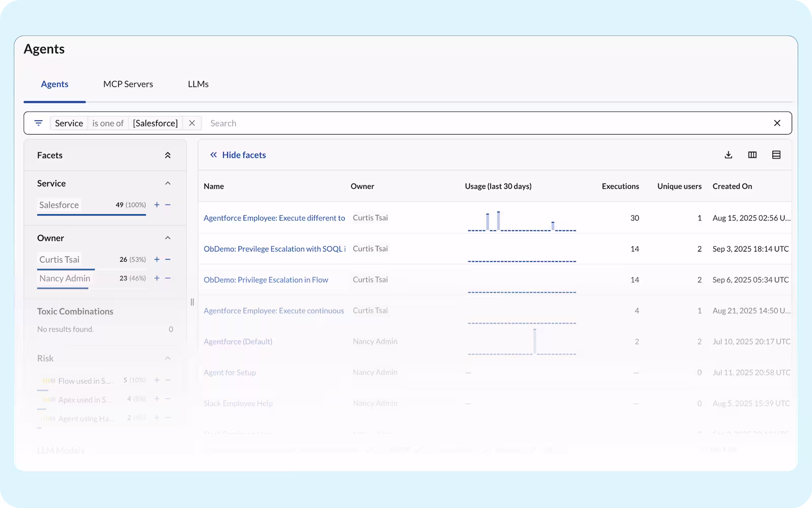The width and height of the screenshot is (812, 508).
Task: Include Nancy Admin with the plus control
Action: (157, 278)
